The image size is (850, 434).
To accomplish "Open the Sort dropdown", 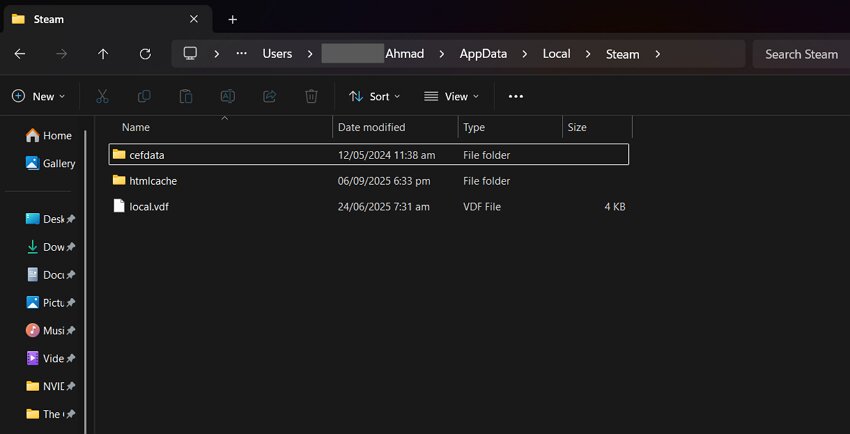I will coord(375,96).
